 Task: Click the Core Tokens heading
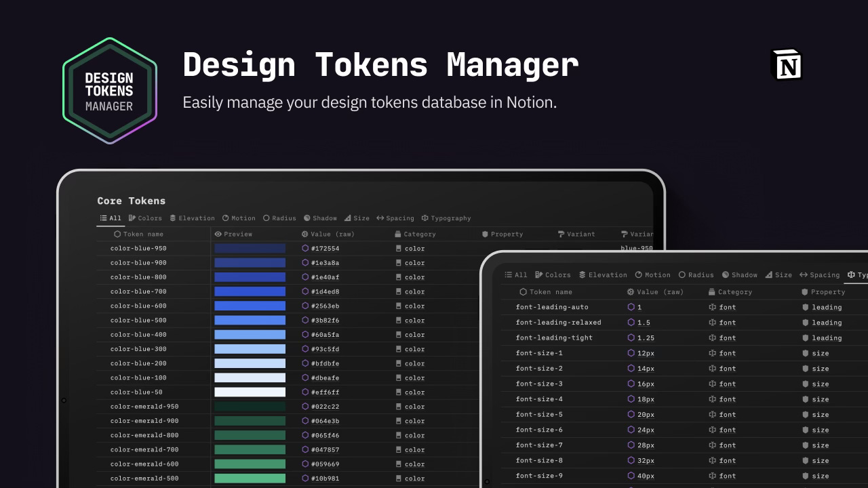[131, 201]
